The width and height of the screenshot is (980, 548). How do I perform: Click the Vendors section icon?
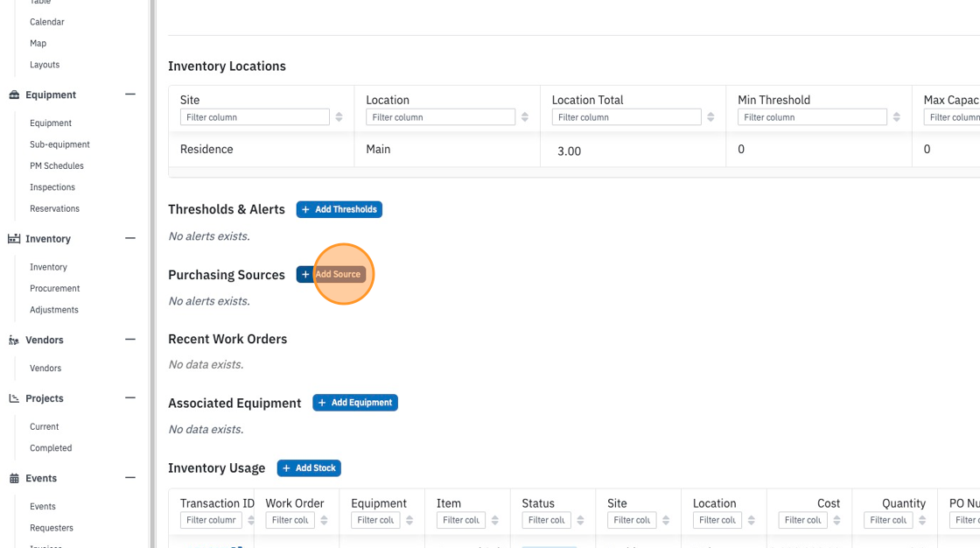pyautogui.click(x=14, y=341)
